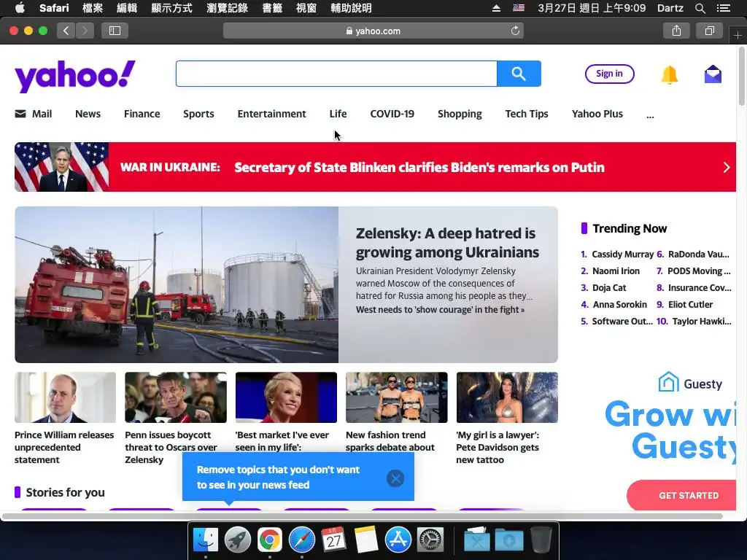
Task: Open the Apple menu
Action: click(x=20, y=7)
